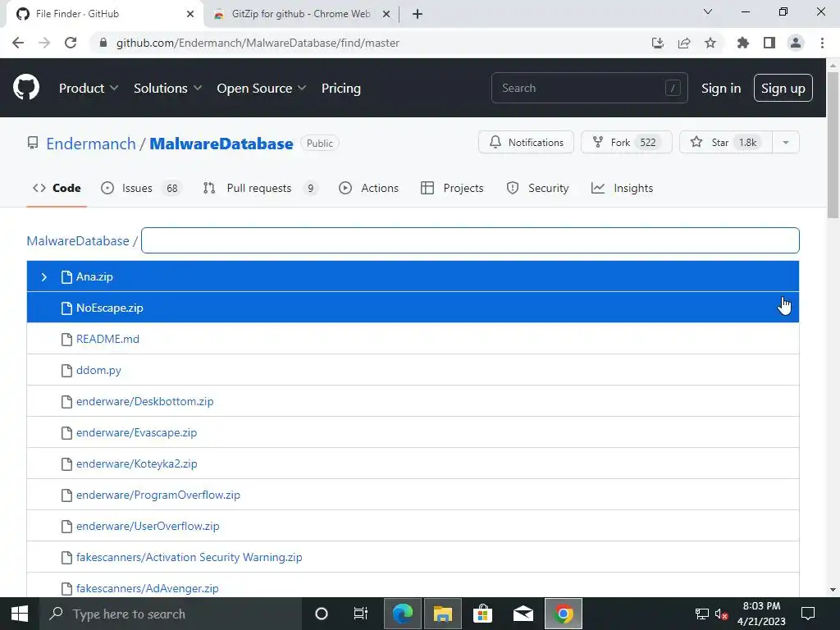Open the Insights tab
Image resolution: width=840 pixels, height=630 pixels.
622,188
